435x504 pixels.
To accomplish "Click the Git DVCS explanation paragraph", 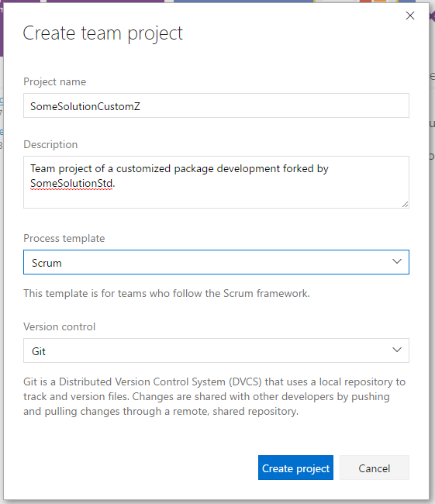I will (214, 397).
